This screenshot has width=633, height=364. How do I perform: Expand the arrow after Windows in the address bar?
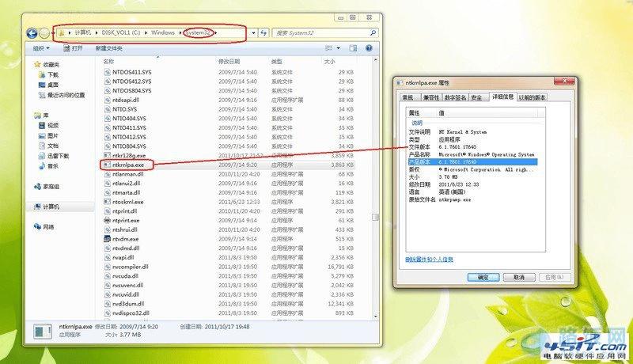pyautogui.click(x=180, y=32)
